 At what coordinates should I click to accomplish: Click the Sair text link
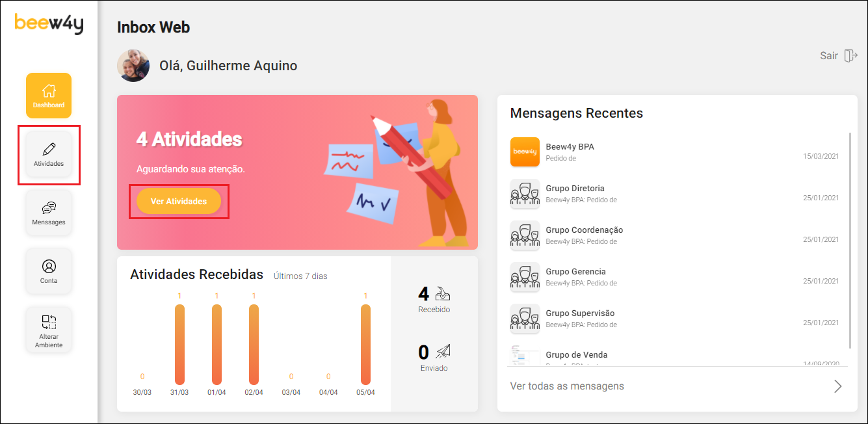[x=829, y=56]
